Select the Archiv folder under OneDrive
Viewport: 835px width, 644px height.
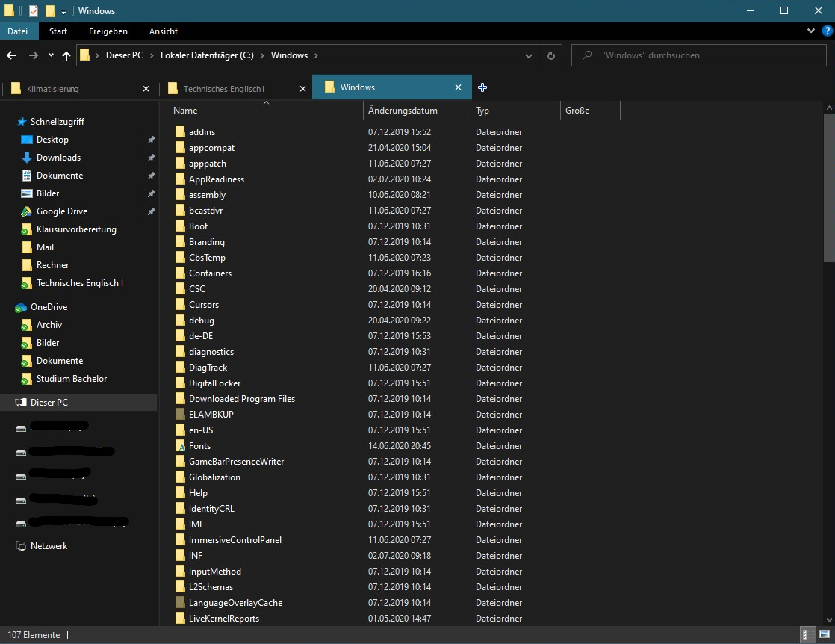(x=49, y=325)
